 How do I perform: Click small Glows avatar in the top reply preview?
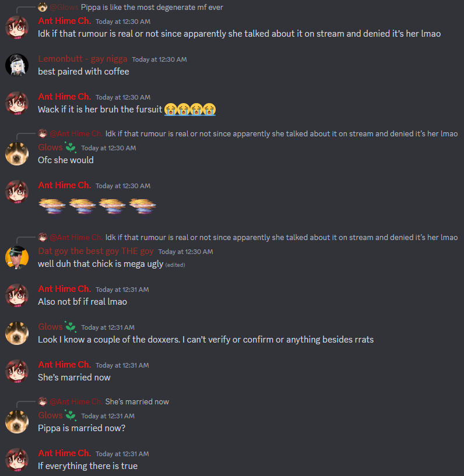click(43, 7)
